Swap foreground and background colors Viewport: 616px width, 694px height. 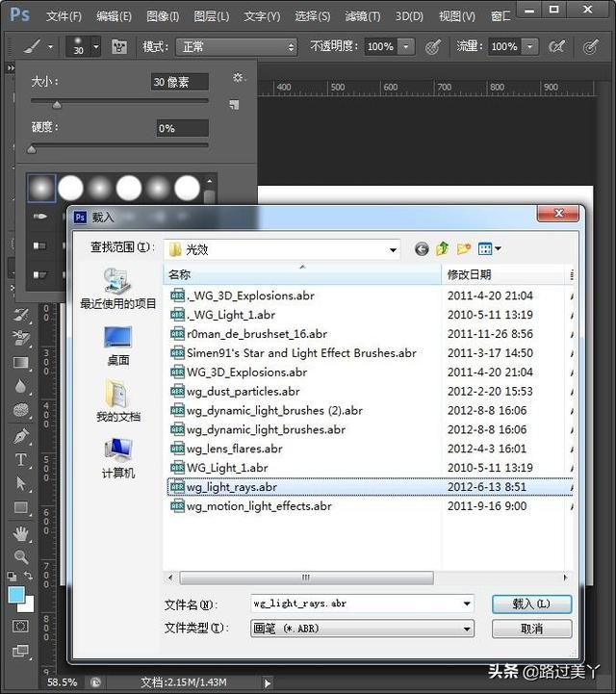[28, 576]
